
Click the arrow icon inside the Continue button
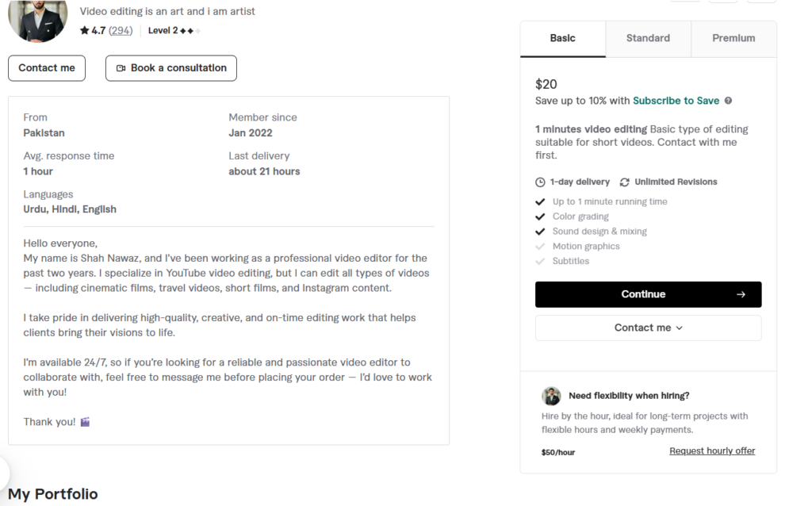pyautogui.click(x=741, y=294)
